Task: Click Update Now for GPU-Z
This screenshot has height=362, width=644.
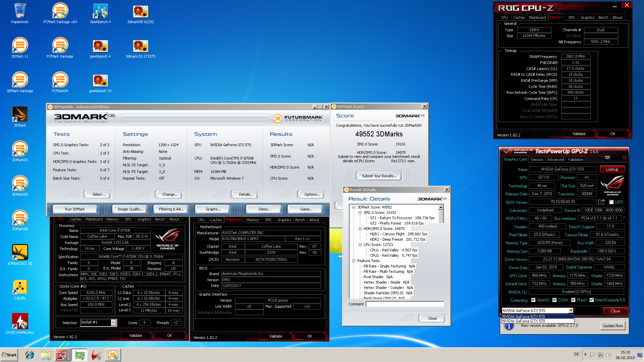Action: (613, 326)
